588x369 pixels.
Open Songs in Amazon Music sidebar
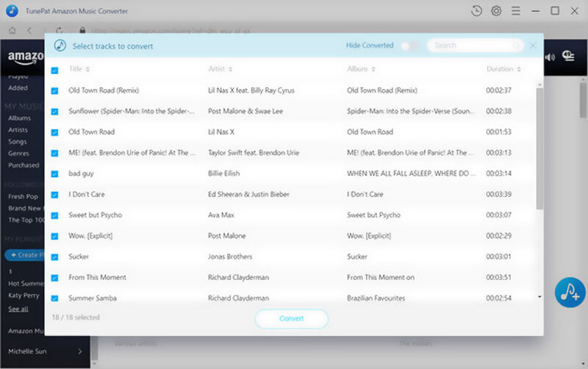[17, 142]
